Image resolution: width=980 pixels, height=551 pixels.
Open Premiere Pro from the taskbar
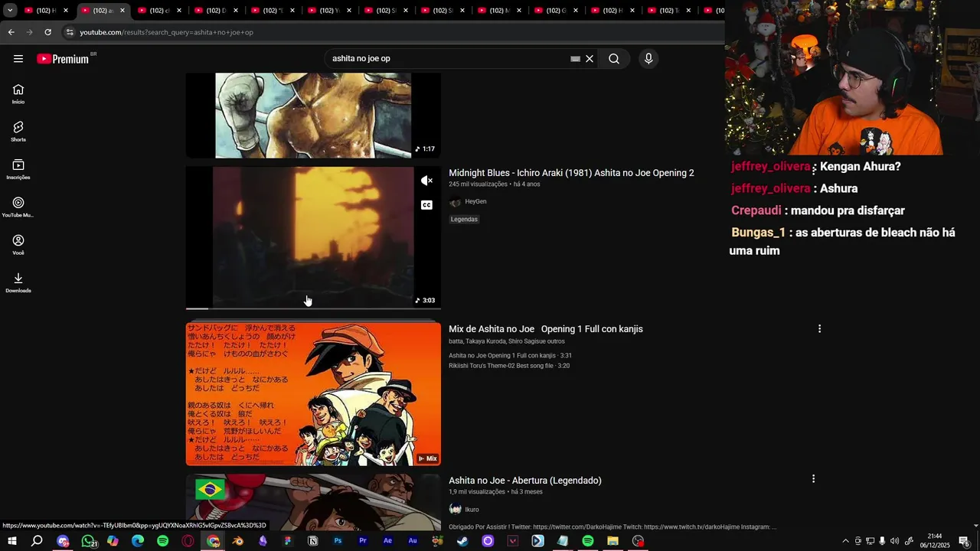pos(363,541)
